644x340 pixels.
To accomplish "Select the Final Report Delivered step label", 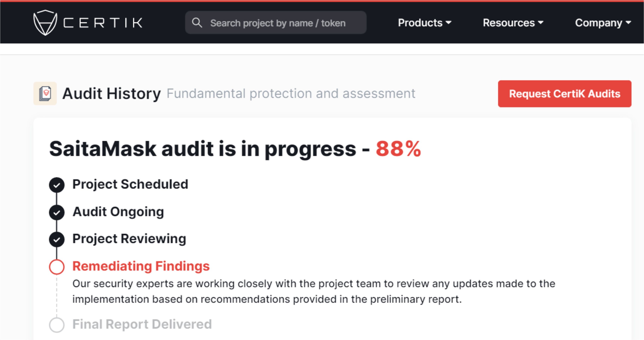I will [x=142, y=324].
